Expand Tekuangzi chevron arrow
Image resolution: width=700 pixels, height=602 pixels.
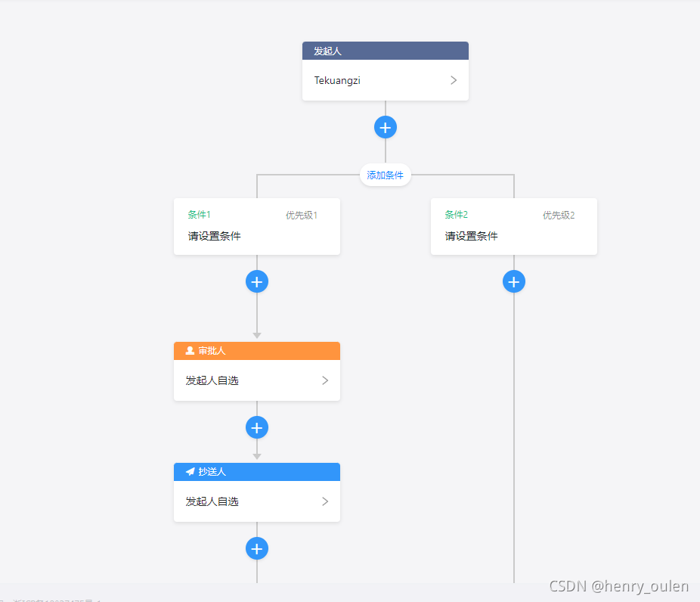click(454, 80)
